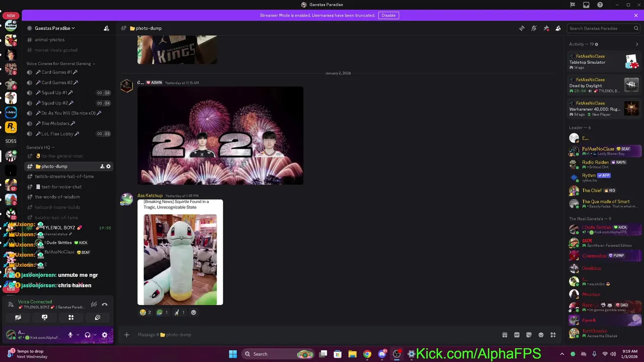Select Radio Raiden in member list
This screenshot has width=644, height=362.
click(x=604, y=164)
